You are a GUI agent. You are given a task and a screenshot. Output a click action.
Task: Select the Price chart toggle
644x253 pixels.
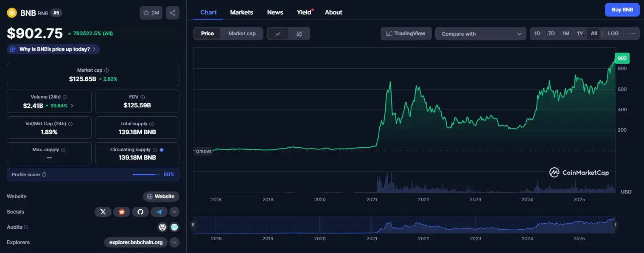click(207, 34)
